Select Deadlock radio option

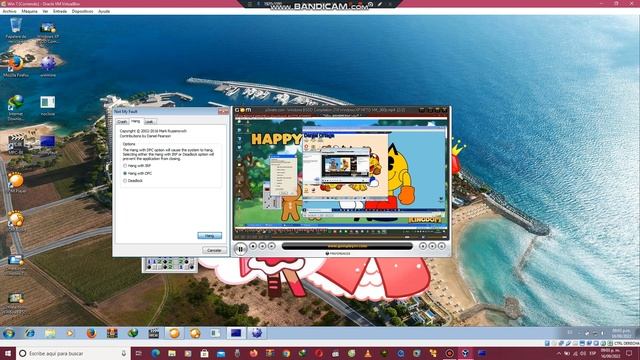click(x=133, y=181)
